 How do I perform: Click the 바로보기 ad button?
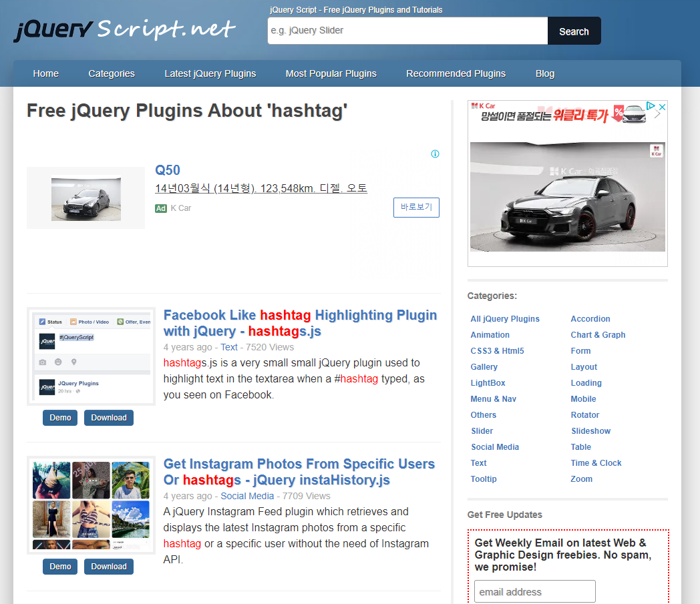pyautogui.click(x=416, y=208)
